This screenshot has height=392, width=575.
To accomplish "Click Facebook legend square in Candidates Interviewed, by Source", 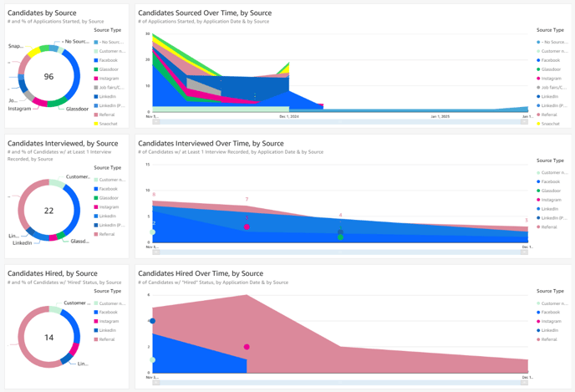I will point(96,189).
